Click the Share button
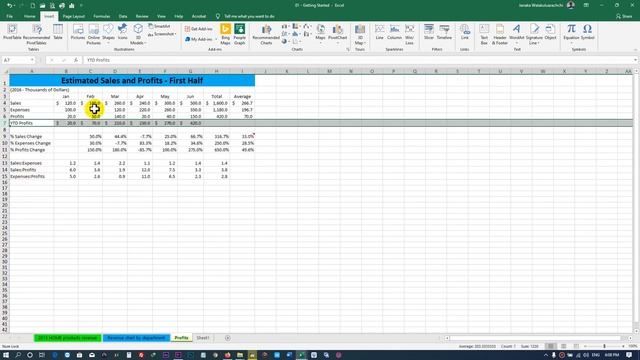This screenshot has width=640, height=360. (x=624, y=16)
